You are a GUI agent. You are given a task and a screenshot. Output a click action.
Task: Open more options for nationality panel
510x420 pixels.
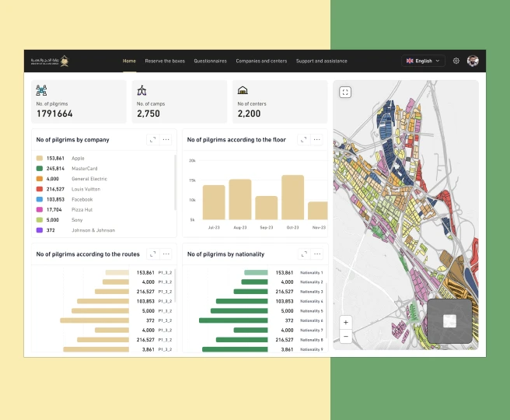[317, 254]
